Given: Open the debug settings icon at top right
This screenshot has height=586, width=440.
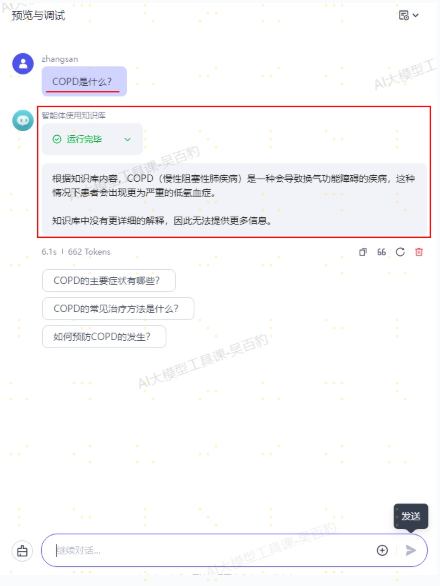Looking at the screenshot, I should pyautogui.click(x=403, y=15).
